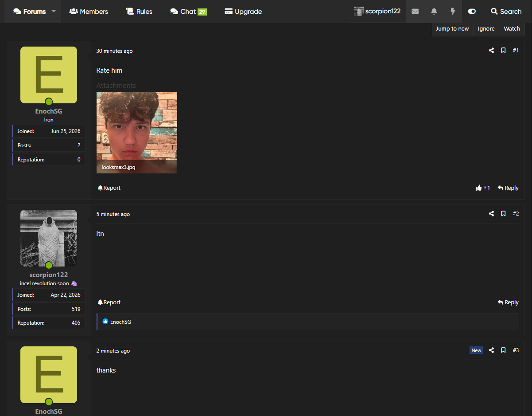Open the Chat tab with 29 badge

[x=188, y=12]
